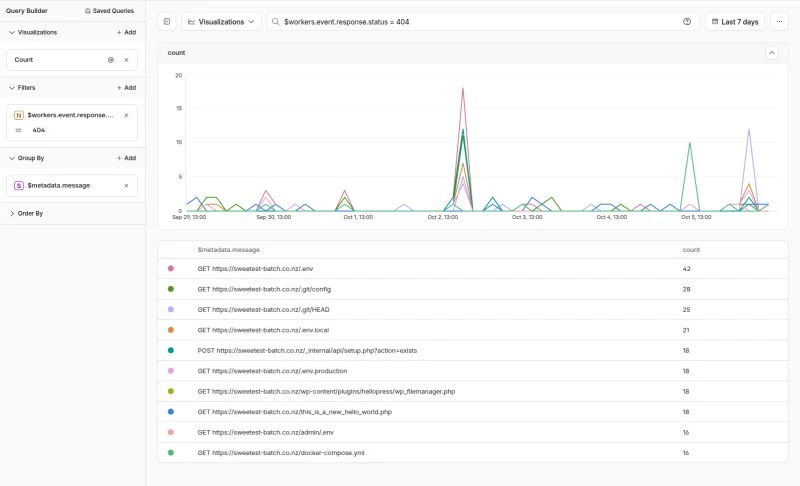The image size is (800, 486).
Task: Click the count value 42
Action: click(686, 269)
